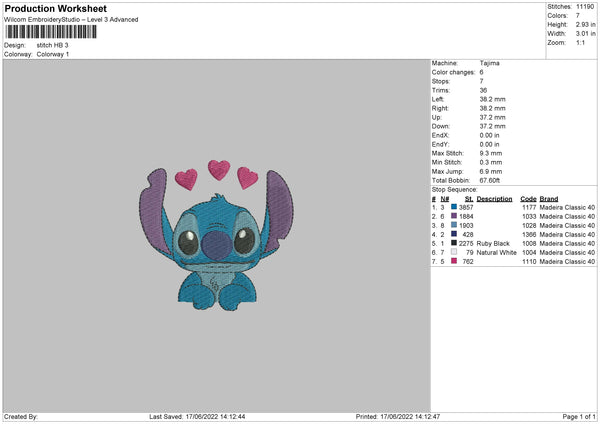The image size is (600, 424).
Task: Click the barcode below the worksheet title
Action: point(51,32)
